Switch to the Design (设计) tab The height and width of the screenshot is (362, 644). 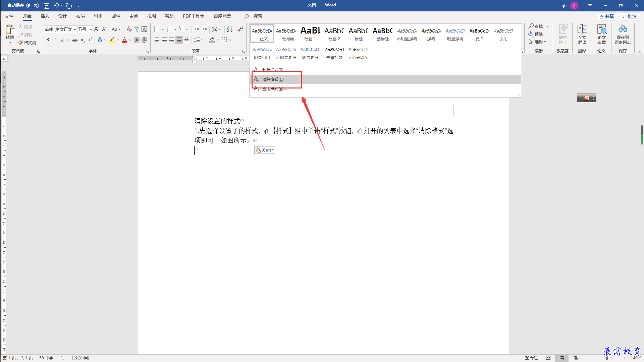(x=62, y=16)
